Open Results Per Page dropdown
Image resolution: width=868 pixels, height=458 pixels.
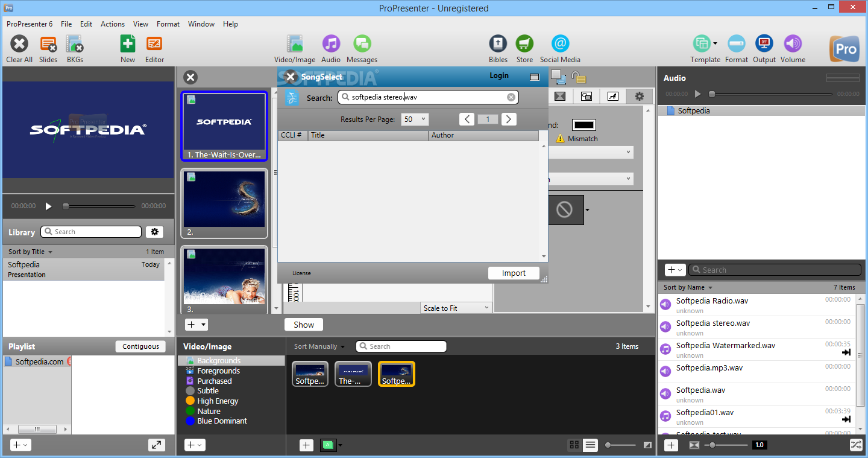415,119
